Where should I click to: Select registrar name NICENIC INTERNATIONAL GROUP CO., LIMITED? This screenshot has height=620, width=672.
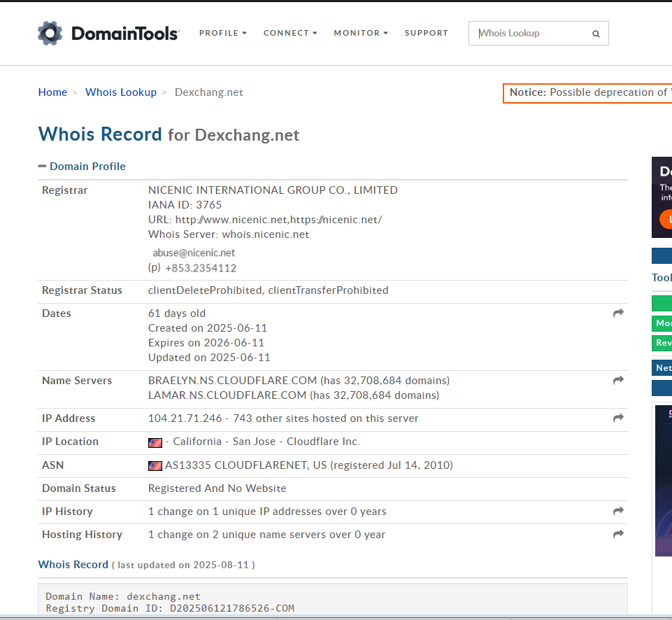coord(273,190)
